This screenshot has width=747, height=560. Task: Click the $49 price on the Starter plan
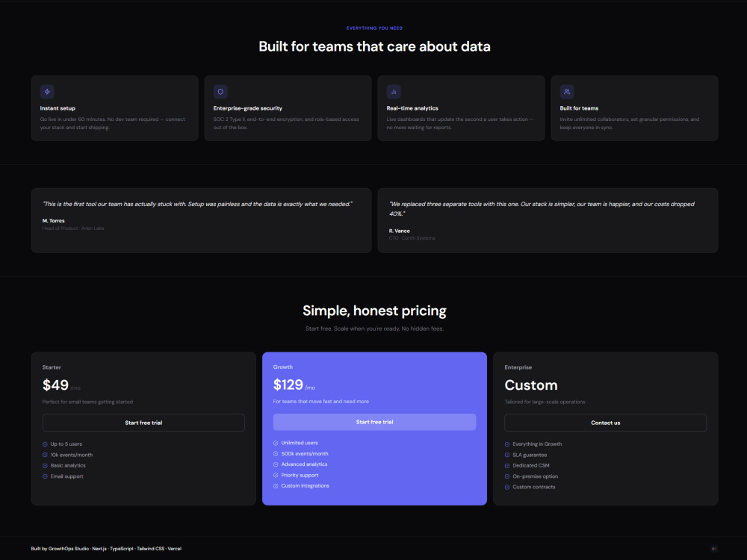coord(55,385)
